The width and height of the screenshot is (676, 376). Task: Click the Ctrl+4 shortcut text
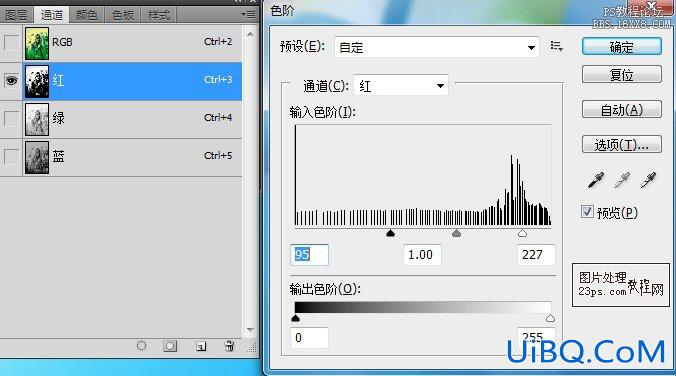(x=218, y=118)
